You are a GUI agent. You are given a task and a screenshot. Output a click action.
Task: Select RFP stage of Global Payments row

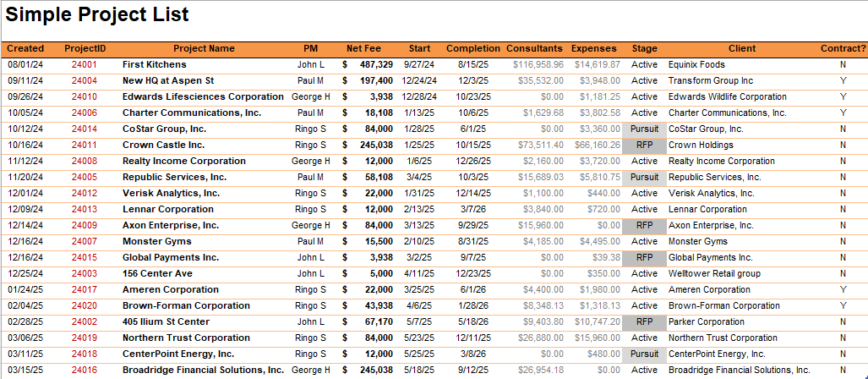[644, 258]
